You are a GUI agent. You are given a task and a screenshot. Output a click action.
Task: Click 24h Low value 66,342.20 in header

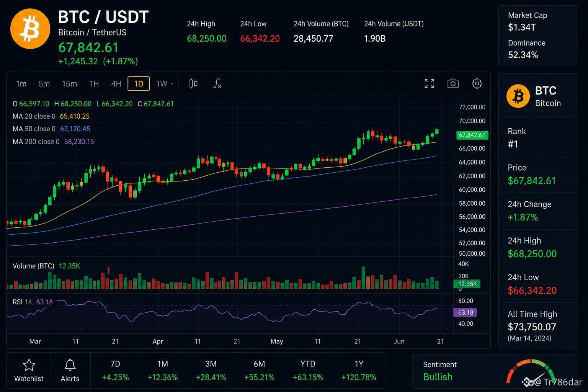click(260, 39)
